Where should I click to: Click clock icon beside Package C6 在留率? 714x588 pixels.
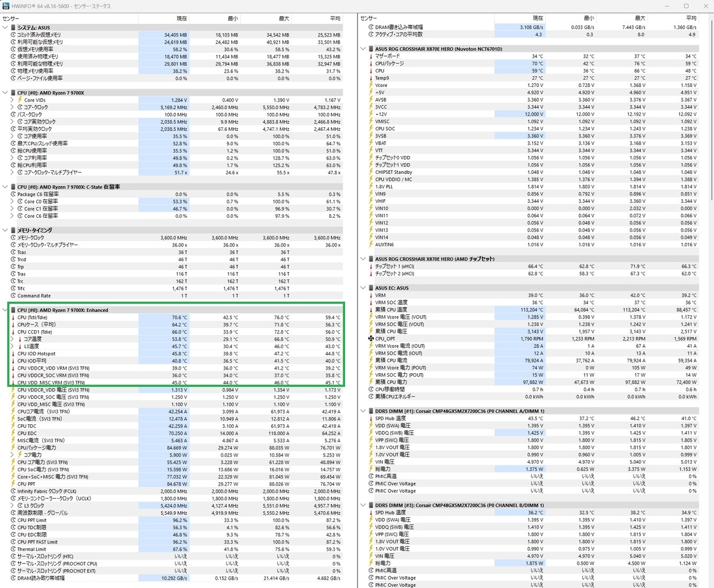point(13,194)
